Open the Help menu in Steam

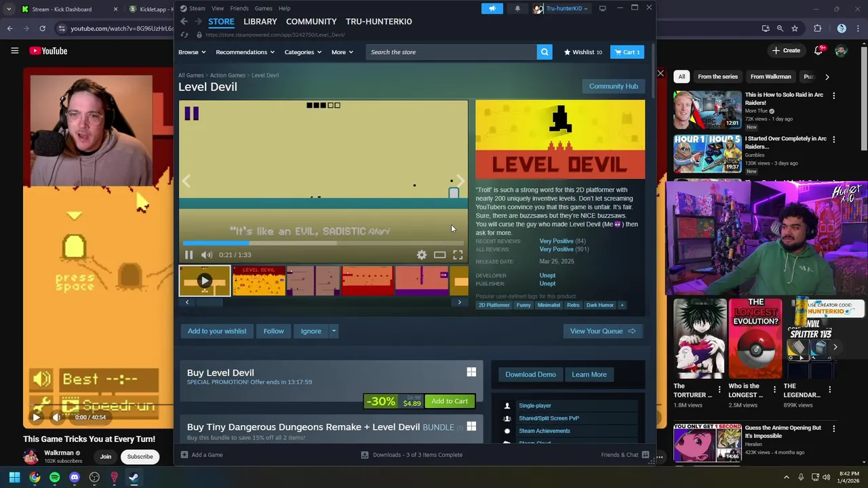click(285, 8)
